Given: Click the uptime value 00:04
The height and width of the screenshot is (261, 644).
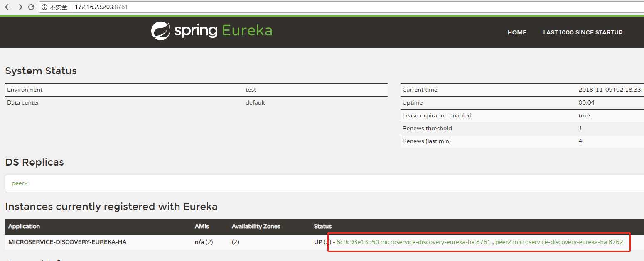Looking at the screenshot, I should click(x=587, y=102).
